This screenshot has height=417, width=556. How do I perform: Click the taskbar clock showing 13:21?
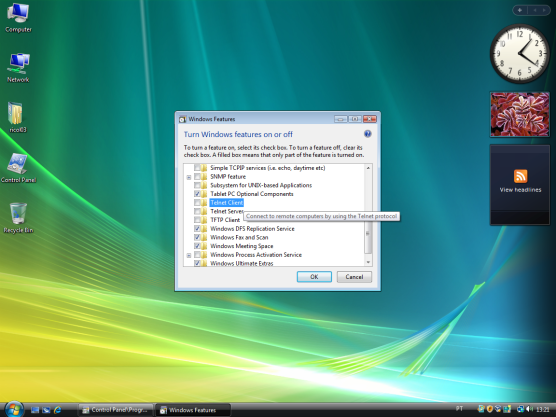tap(543, 410)
